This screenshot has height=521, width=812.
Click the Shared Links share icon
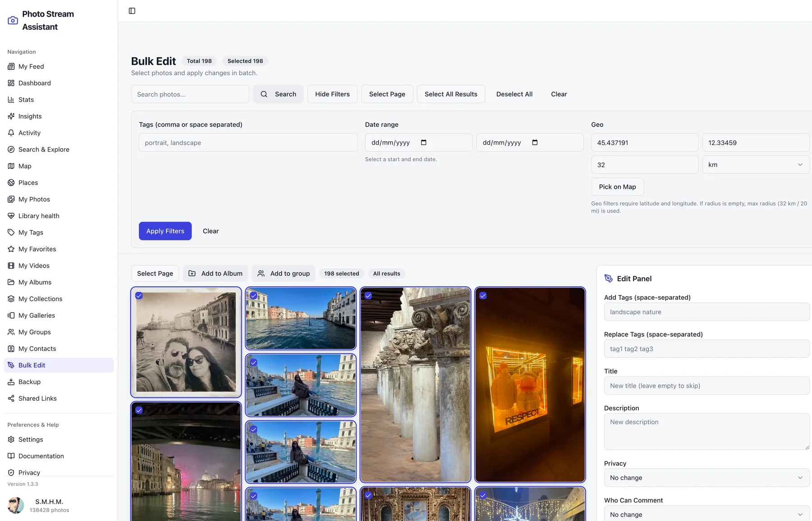11,398
